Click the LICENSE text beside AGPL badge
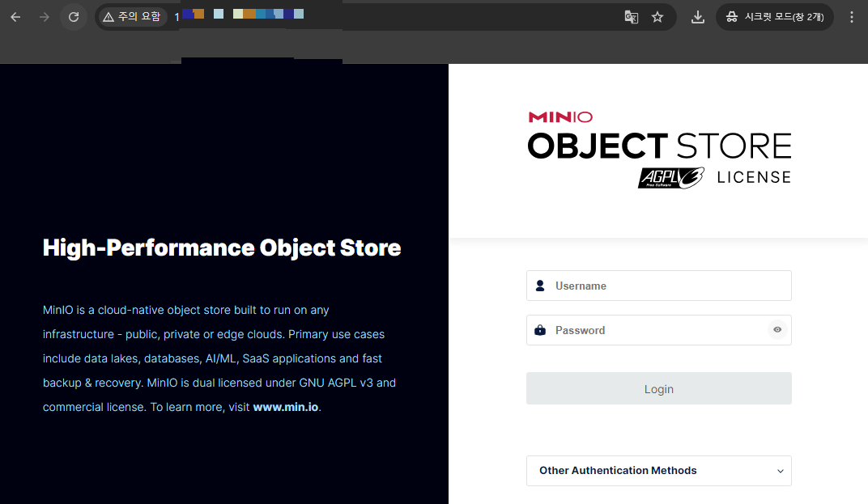Screen dimensions: 868x504 click(754, 178)
